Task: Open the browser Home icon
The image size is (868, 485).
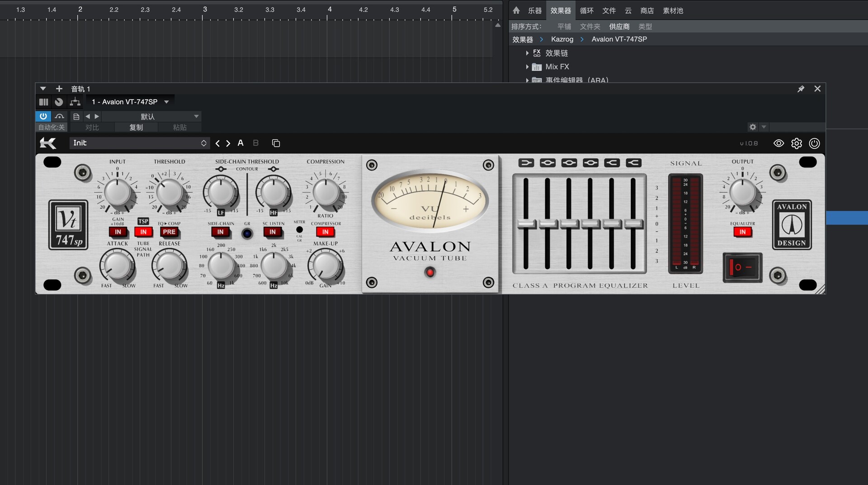Action: click(x=516, y=10)
